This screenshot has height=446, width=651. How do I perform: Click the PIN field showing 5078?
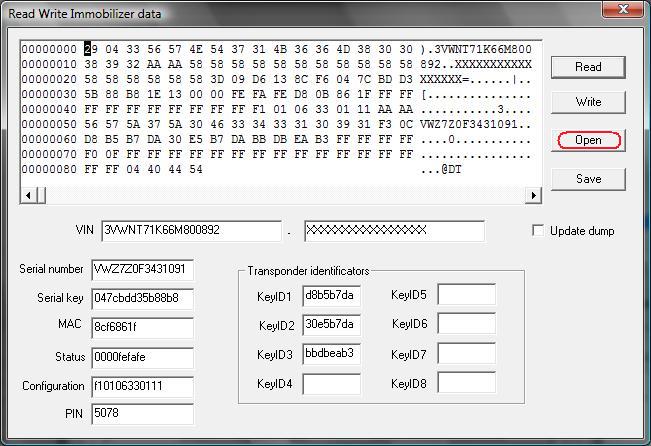[142, 414]
